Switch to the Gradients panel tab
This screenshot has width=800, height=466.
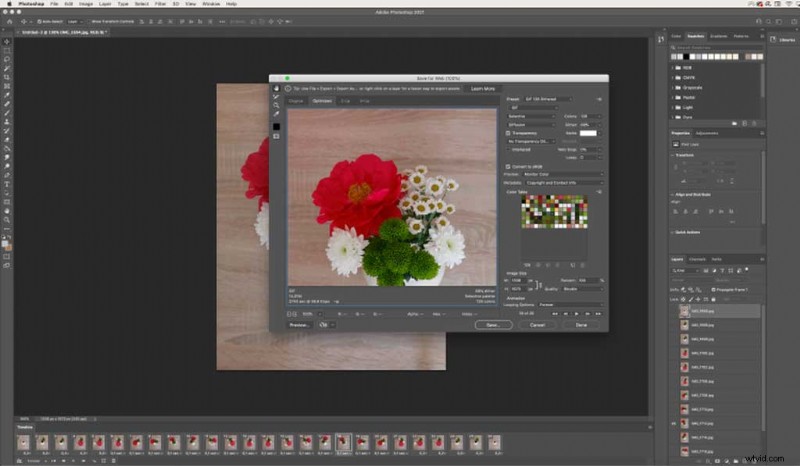tap(718, 36)
